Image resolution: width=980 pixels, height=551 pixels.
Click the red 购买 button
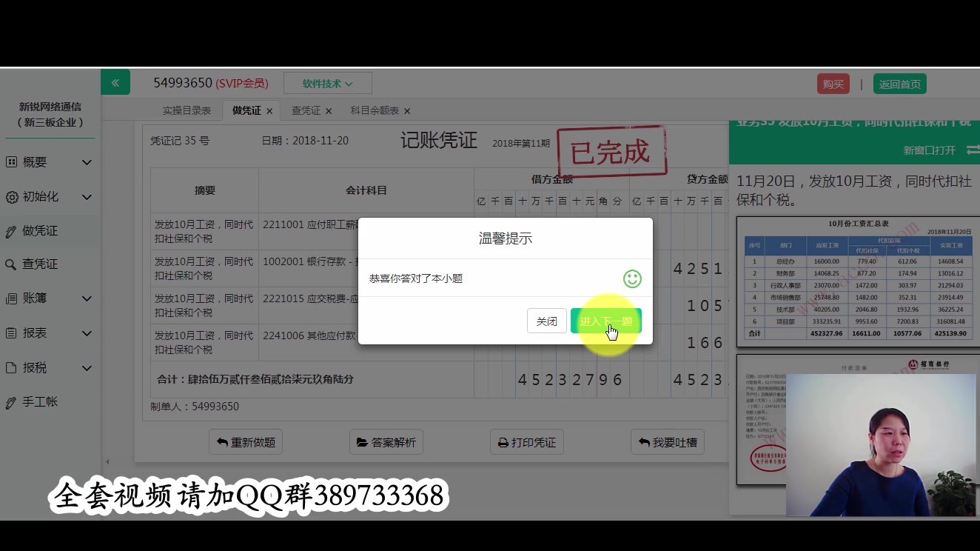pos(833,84)
